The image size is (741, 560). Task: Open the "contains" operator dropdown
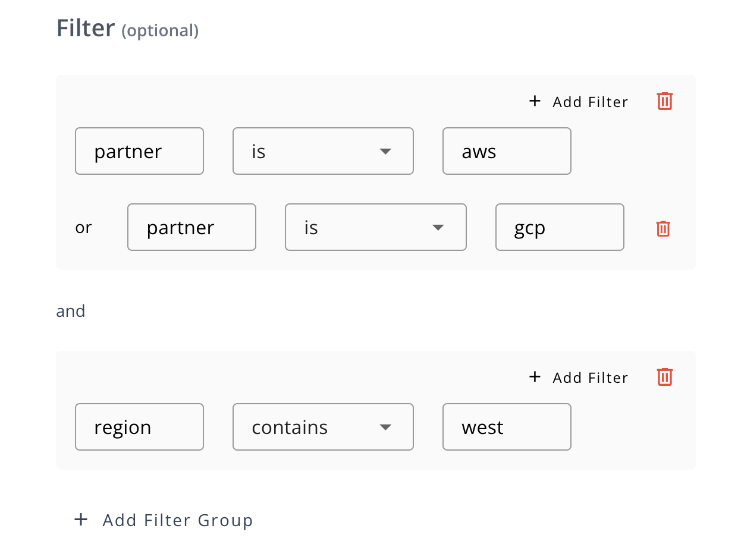coord(322,427)
